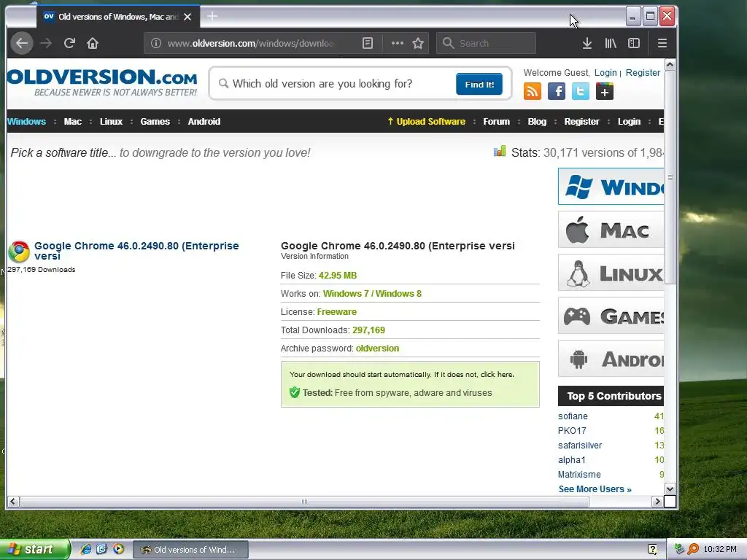Open contributor alpha1 profile
747x560 pixels.
coord(572,460)
